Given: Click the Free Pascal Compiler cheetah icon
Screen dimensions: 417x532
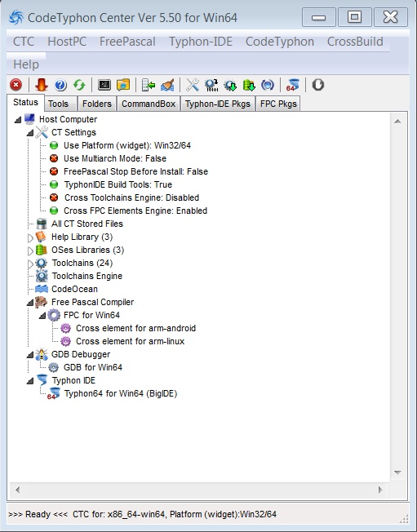Looking at the screenshot, I should pyautogui.click(x=42, y=302).
